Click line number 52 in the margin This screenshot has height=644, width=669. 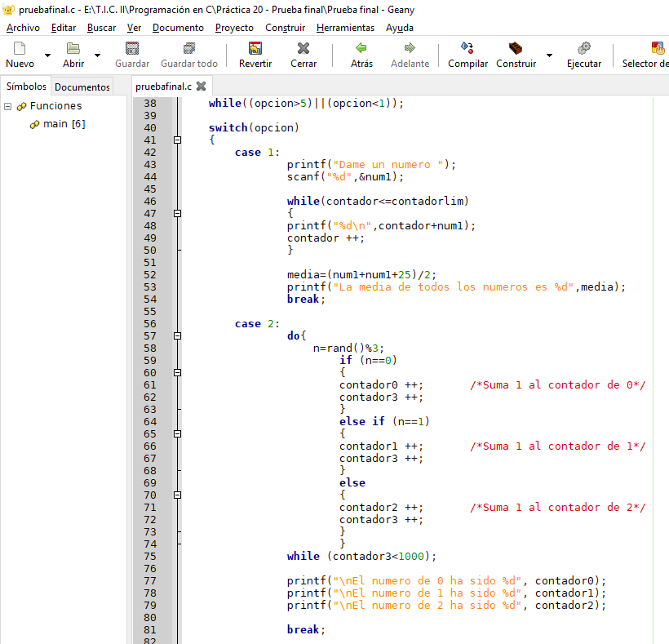click(x=150, y=275)
